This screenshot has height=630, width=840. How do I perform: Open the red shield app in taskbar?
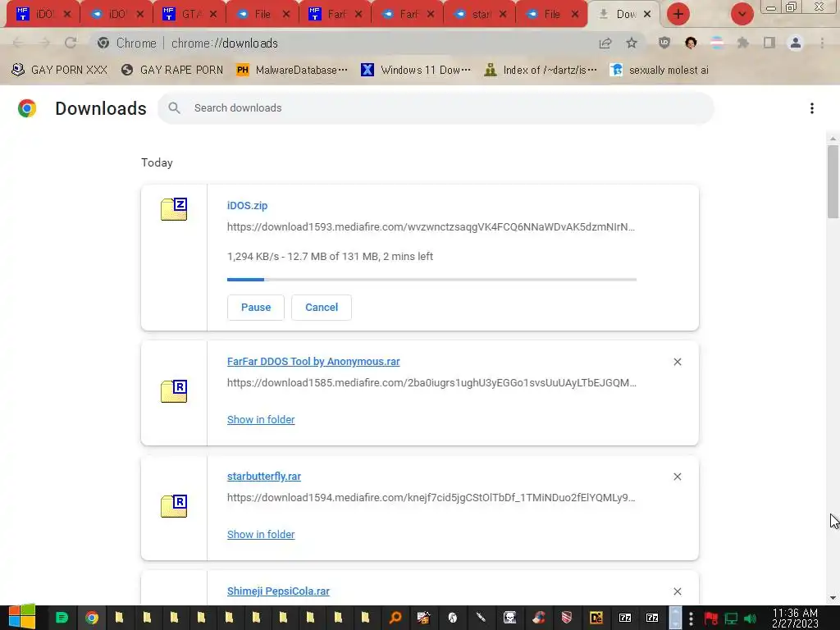(x=567, y=618)
